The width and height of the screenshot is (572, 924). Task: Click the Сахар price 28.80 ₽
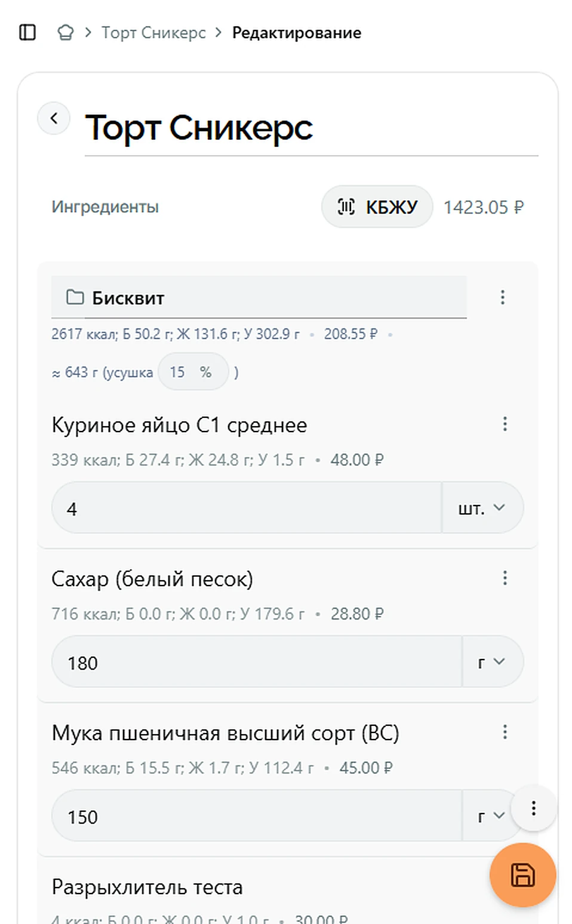coord(357,614)
